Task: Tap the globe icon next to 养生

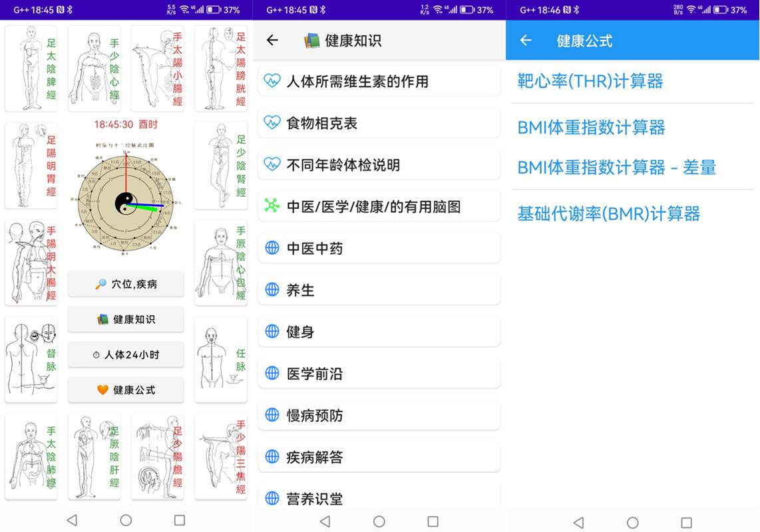Action: coord(272,290)
